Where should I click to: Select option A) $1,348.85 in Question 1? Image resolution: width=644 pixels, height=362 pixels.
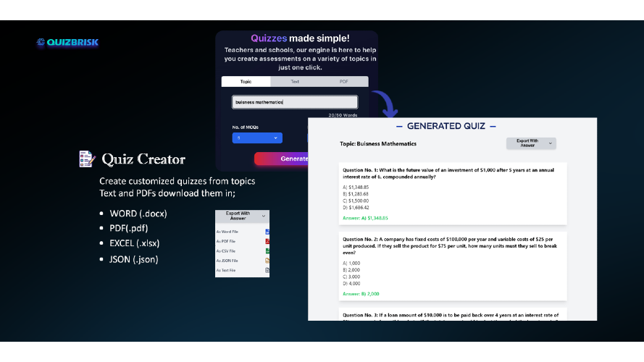click(x=356, y=188)
